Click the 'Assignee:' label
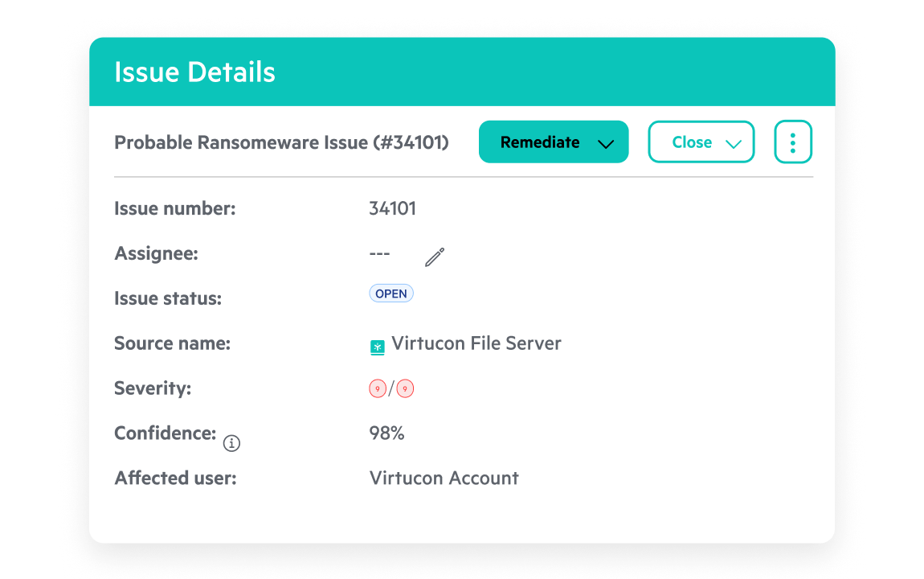The height and width of the screenshot is (579, 924). tap(156, 253)
